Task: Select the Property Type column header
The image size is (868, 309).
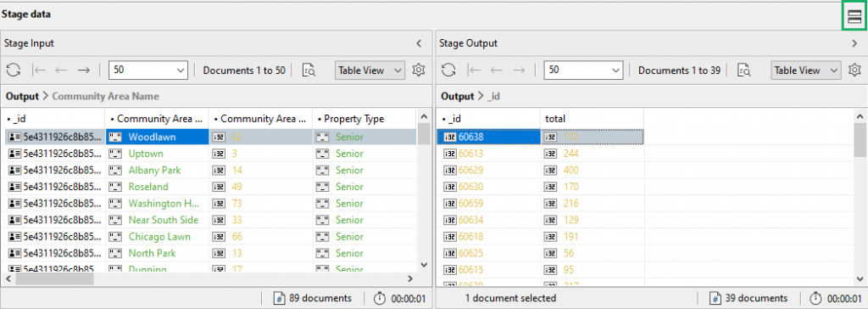Action: (x=364, y=118)
